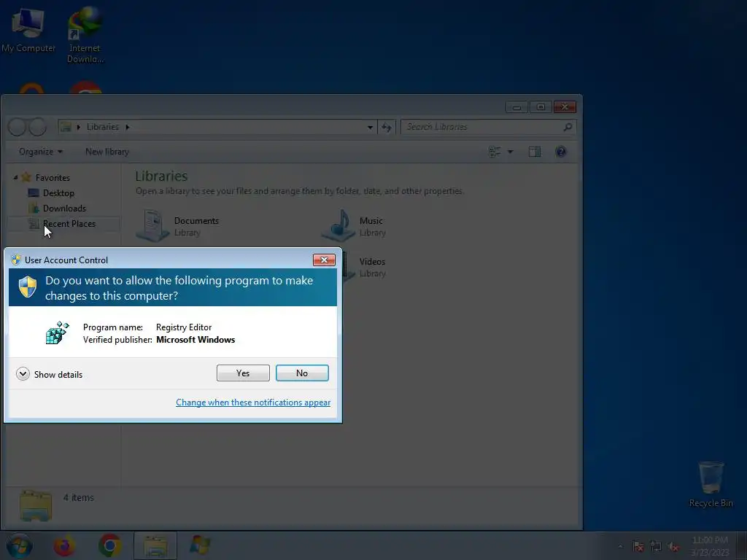Click Libraries icon in details pane

(x=36, y=506)
